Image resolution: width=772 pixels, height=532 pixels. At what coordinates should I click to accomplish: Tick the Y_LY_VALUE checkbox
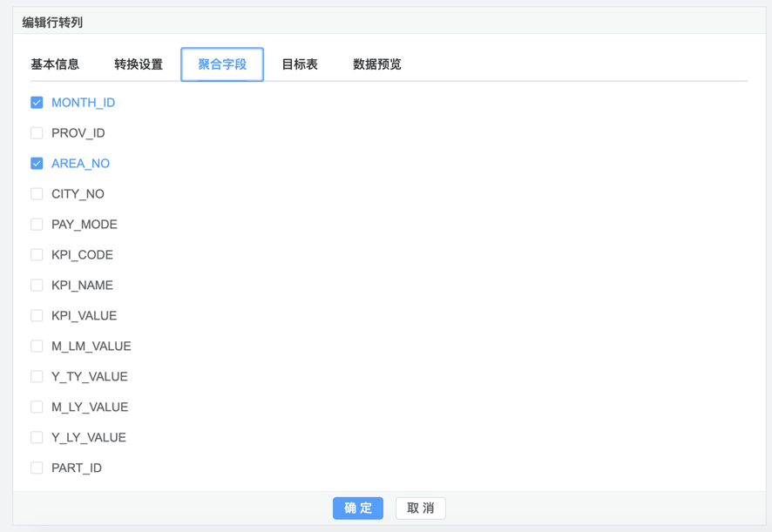click(37, 438)
